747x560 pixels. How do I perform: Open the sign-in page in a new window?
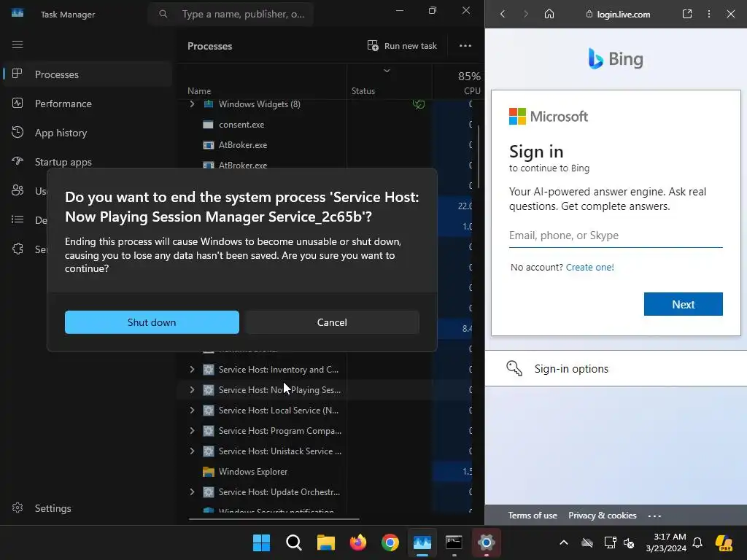click(687, 14)
